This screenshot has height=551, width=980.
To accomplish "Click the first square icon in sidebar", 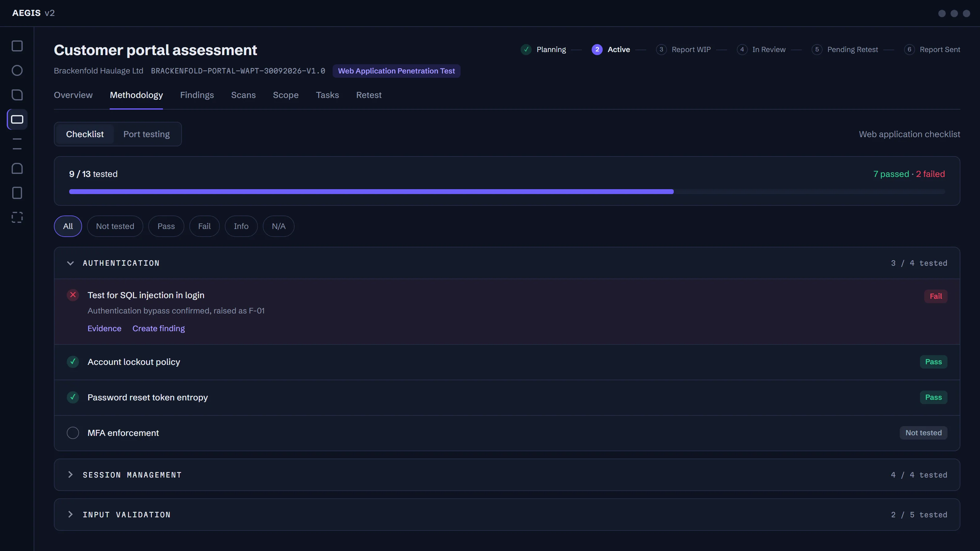I will pos(17,46).
